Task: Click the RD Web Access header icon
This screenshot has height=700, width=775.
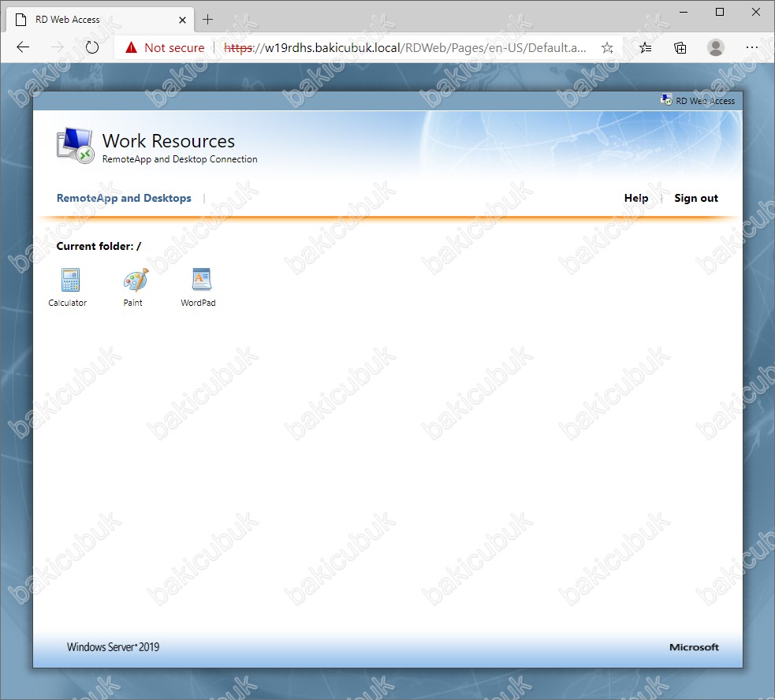Action: (x=666, y=100)
